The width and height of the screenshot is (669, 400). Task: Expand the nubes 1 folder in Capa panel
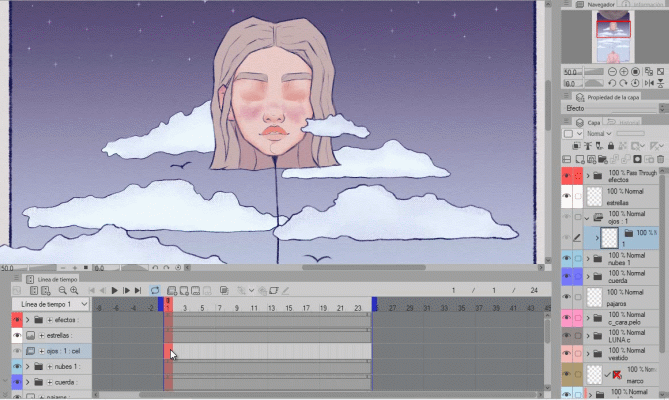coord(588,258)
